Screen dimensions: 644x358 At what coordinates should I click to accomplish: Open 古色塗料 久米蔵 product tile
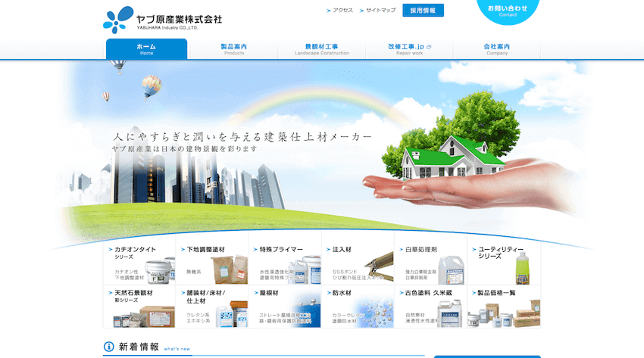tap(430, 307)
